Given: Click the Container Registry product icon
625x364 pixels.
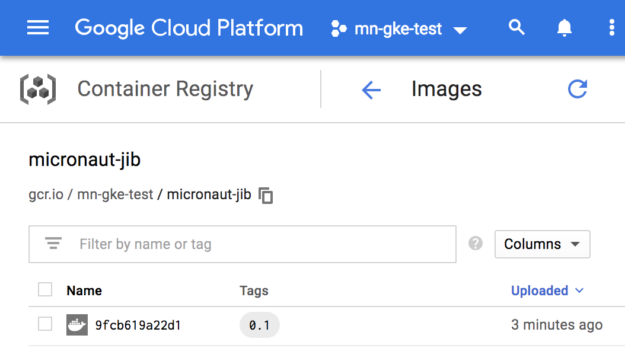Looking at the screenshot, I should (39, 90).
